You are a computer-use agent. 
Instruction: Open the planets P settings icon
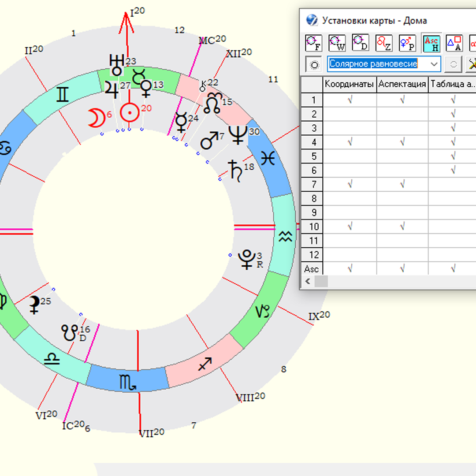pyautogui.click(x=407, y=43)
